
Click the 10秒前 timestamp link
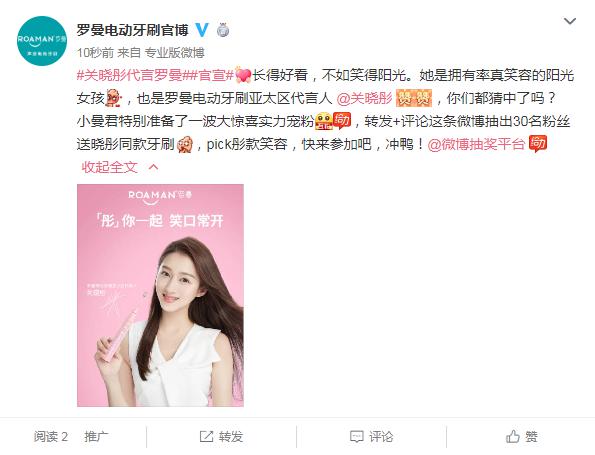click(x=95, y=52)
